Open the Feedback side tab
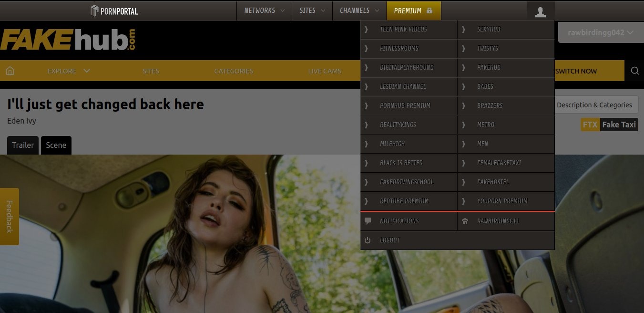 pyautogui.click(x=9, y=216)
